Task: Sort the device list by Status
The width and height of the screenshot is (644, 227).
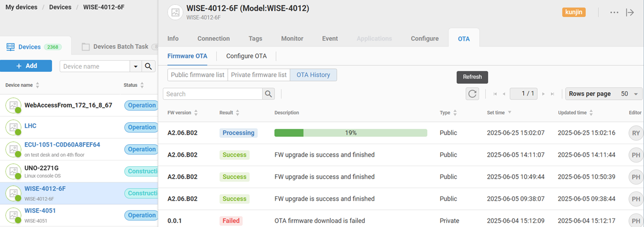Action: click(142, 85)
